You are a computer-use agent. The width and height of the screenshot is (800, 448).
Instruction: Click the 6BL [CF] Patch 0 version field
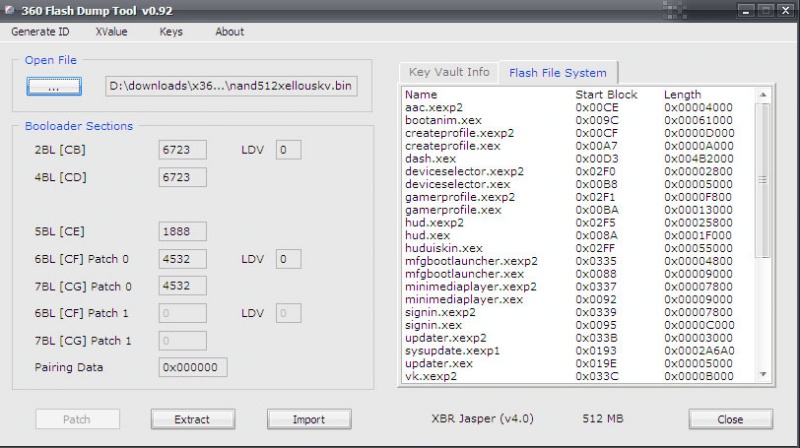[x=182, y=259]
